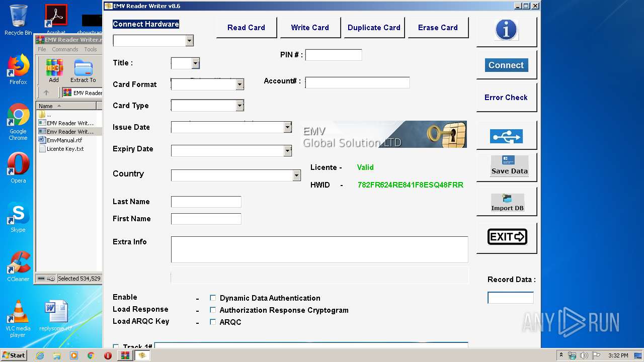The width and height of the screenshot is (644, 362).
Task: Expand the Country dropdown
Action: click(297, 175)
